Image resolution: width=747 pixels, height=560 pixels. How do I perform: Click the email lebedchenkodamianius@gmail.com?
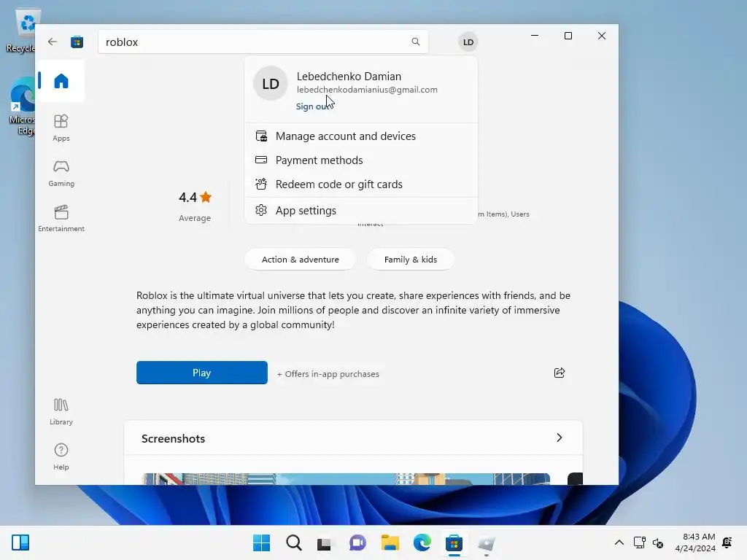[x=367, y=90]
